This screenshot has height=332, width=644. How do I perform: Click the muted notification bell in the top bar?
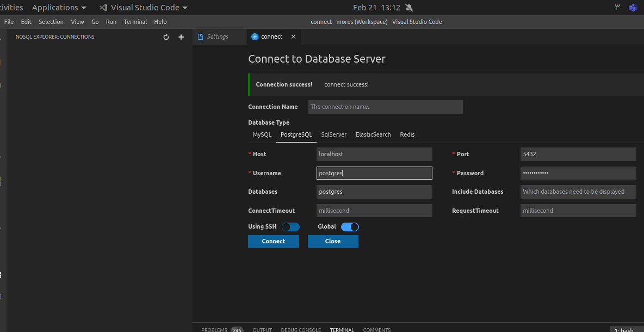(x=409, y=7)
